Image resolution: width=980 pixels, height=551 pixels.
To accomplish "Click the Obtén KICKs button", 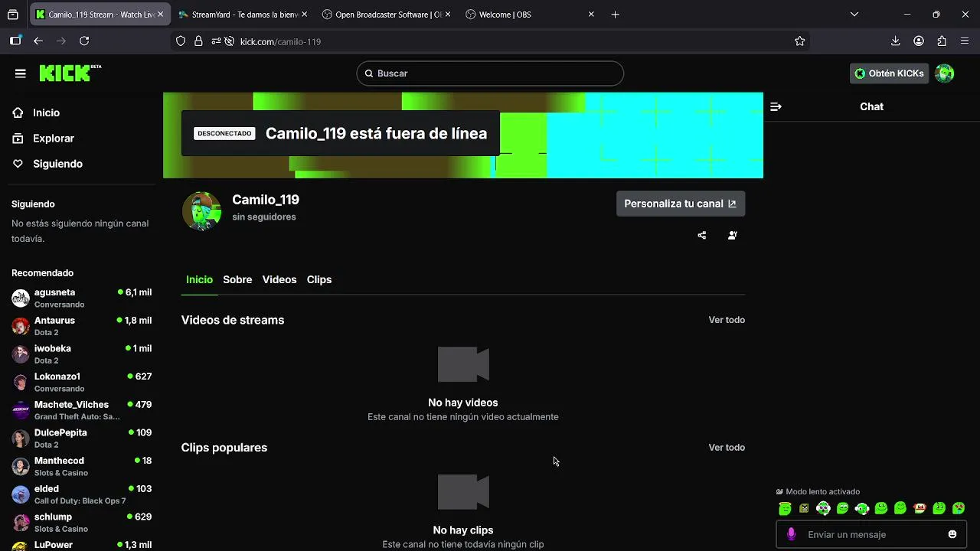I will pos(890,73).
